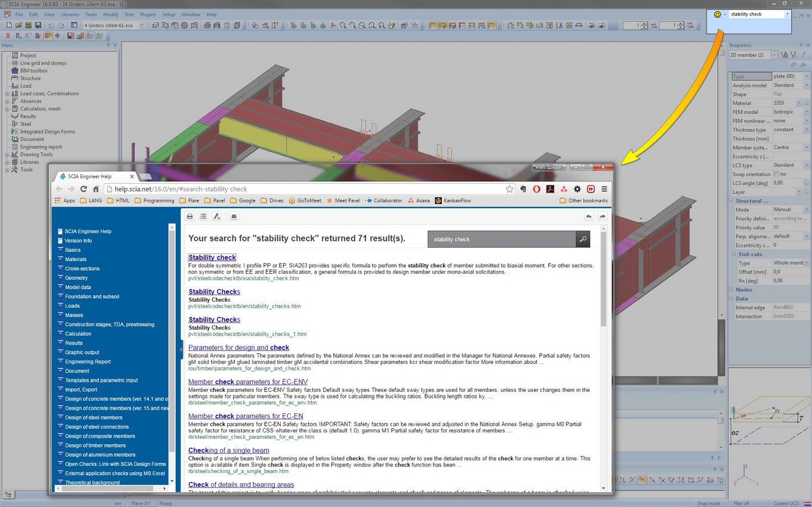Go to next topic with help toolbar right arrow

(x=602, y=217)
